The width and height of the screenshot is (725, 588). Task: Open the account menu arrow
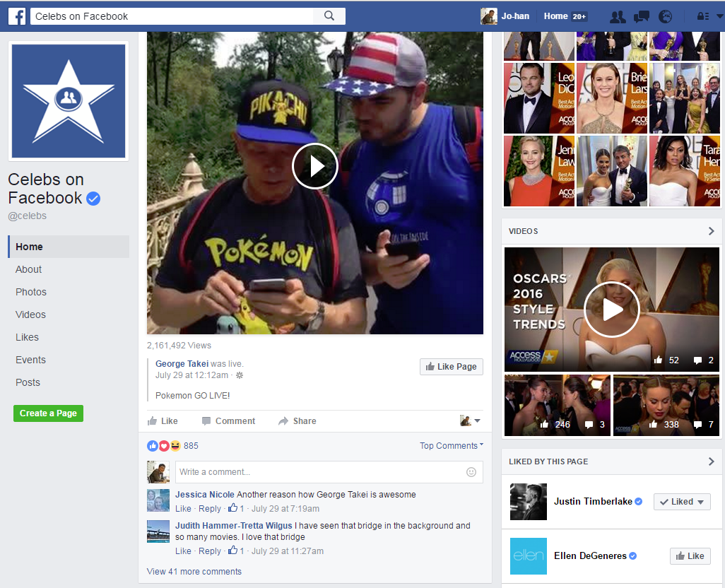pos(719,16)
